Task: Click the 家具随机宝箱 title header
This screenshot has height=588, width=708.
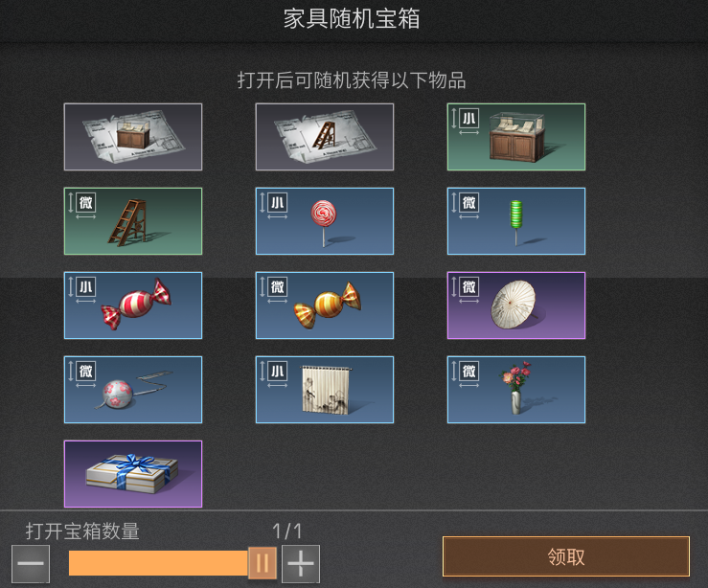Action: point(352,19)
